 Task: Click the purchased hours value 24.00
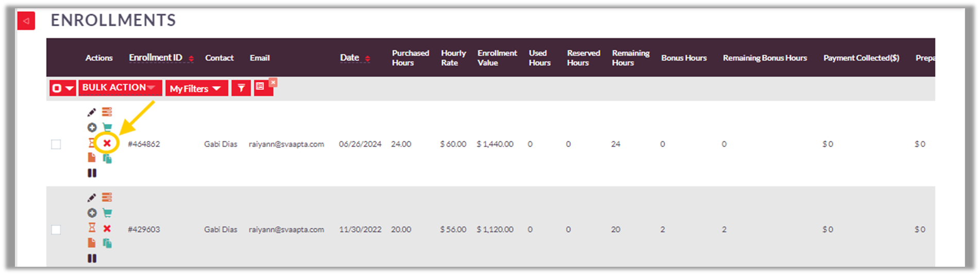[401, 144]
